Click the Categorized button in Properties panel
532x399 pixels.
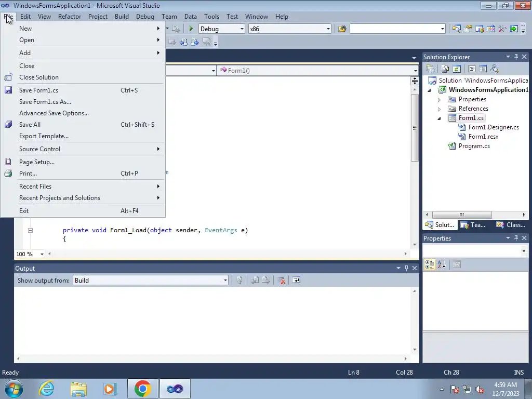[430, 264]
